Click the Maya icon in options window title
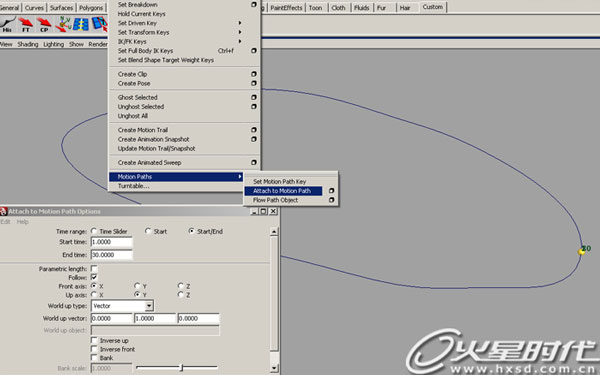The height and width of the screenshot is (375, 600). tap(4, 211)
